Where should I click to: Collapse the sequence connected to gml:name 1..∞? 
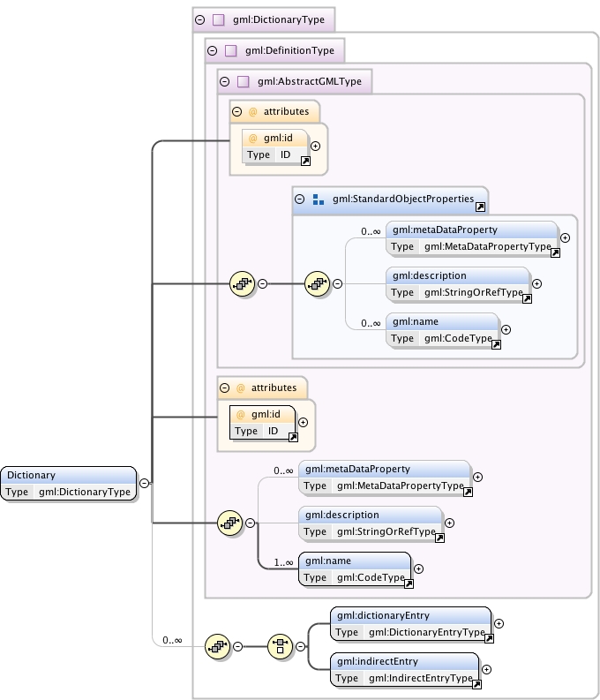click(x=251, y=523)
